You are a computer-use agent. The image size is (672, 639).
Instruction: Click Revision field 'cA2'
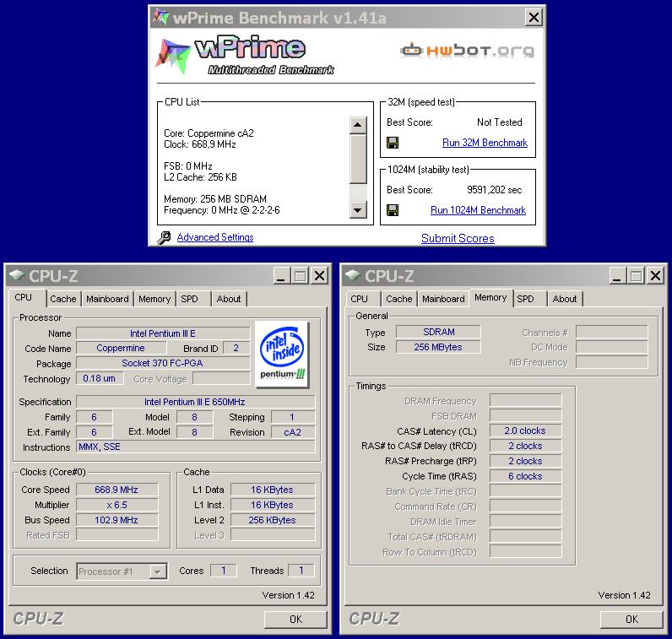[293, 432]
